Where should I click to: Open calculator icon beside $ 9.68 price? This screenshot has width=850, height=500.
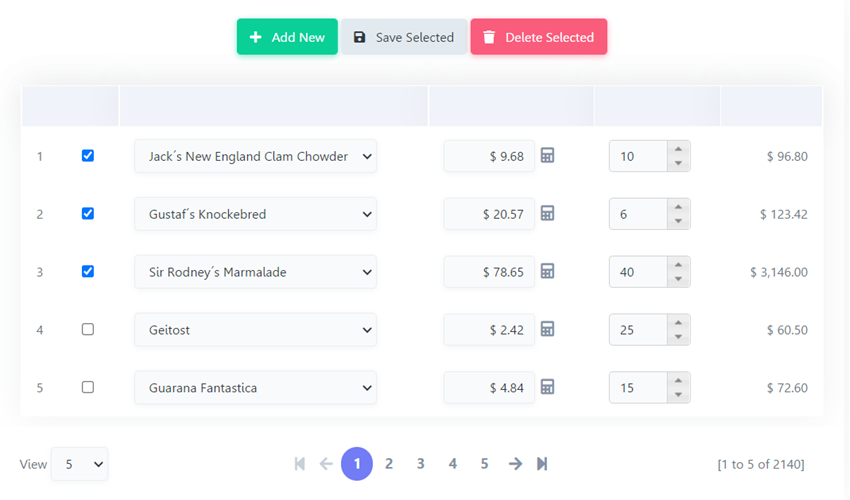click(x=548, y=156)
